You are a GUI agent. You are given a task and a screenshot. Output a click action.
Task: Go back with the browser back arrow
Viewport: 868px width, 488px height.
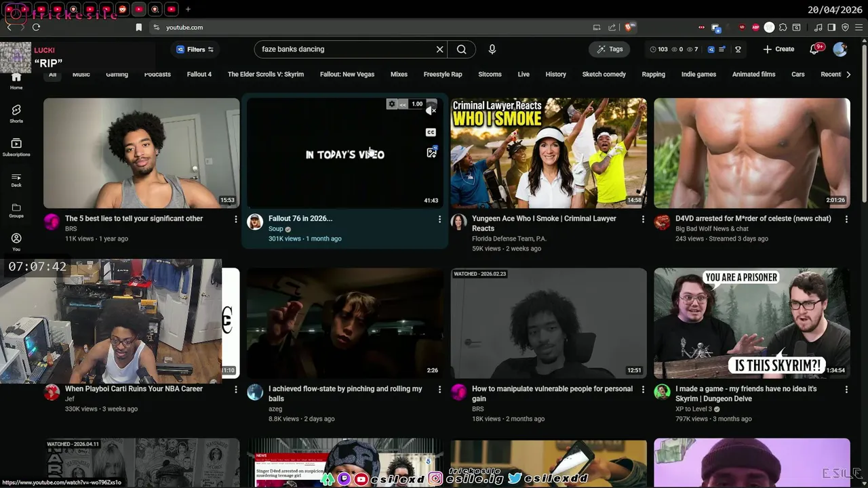(x=9, y=27)
